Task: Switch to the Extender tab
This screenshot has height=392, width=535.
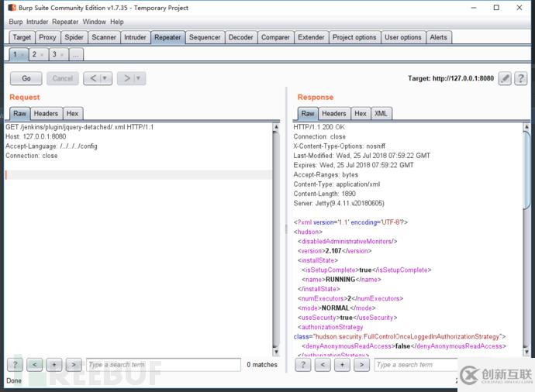Action: (311, 37)
